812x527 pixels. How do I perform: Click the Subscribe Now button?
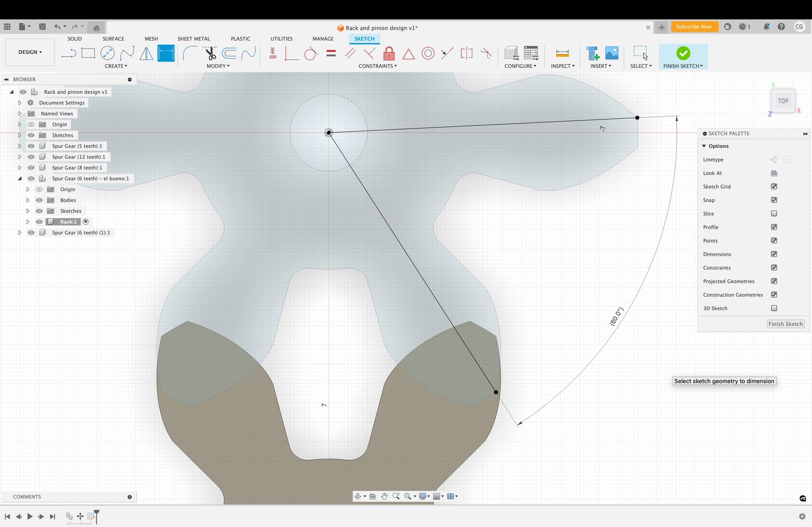(694, 27)
